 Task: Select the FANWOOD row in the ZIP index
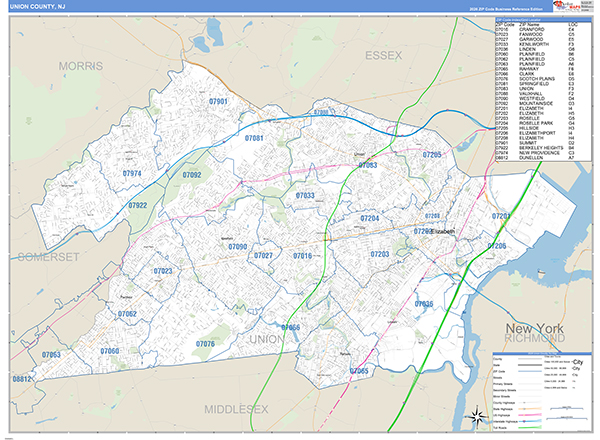[x=536, y=34]
